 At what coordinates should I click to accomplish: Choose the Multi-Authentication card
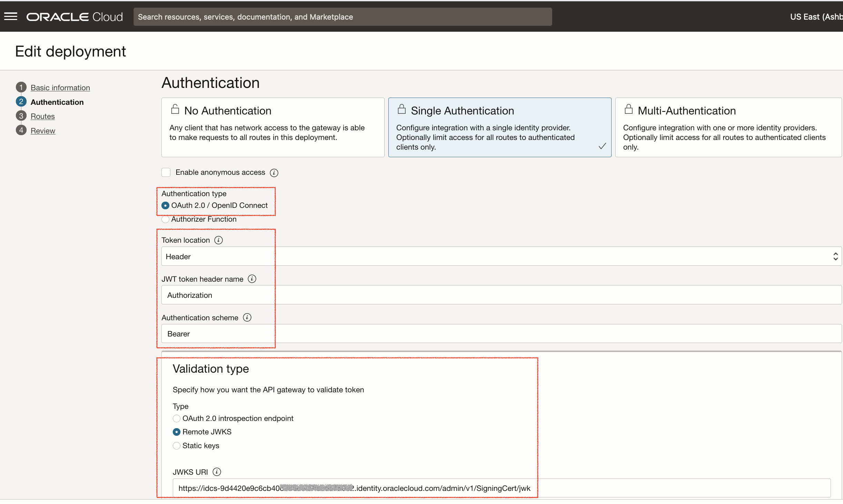click(728, 127)
